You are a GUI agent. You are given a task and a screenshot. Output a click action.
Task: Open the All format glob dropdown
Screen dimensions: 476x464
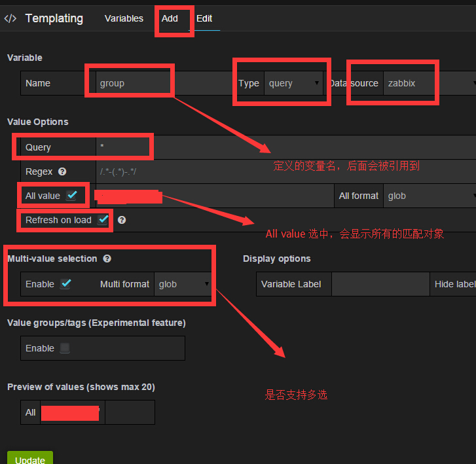[x=430, y=196]
